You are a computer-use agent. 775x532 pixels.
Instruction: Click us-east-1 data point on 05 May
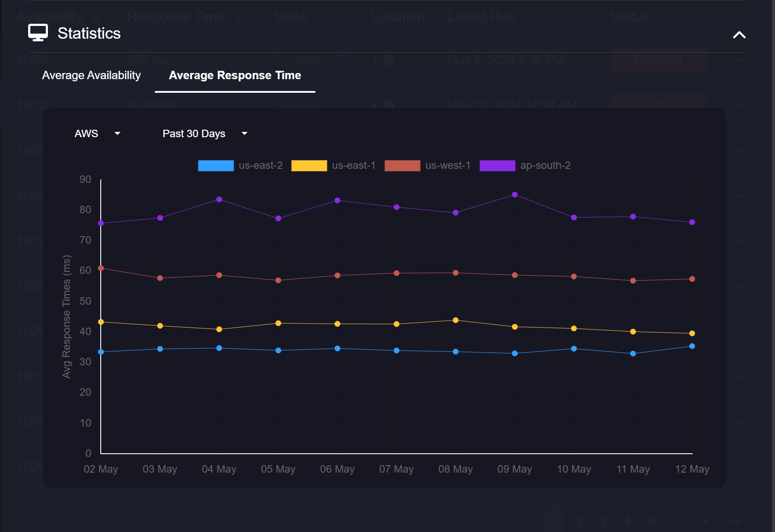click(x=278, y=324)
